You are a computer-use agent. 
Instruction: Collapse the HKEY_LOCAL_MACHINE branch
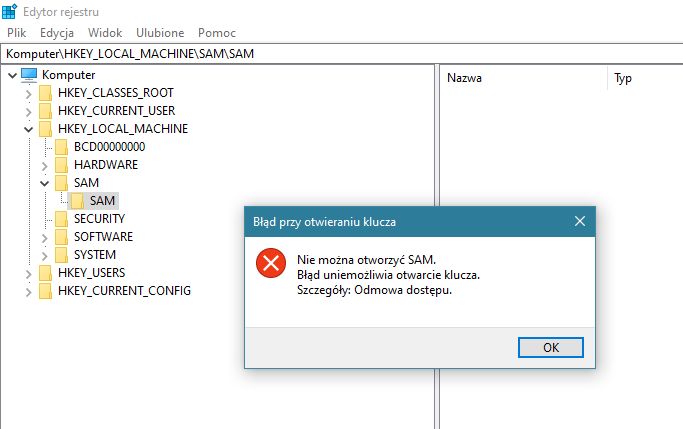coord(28,129)
